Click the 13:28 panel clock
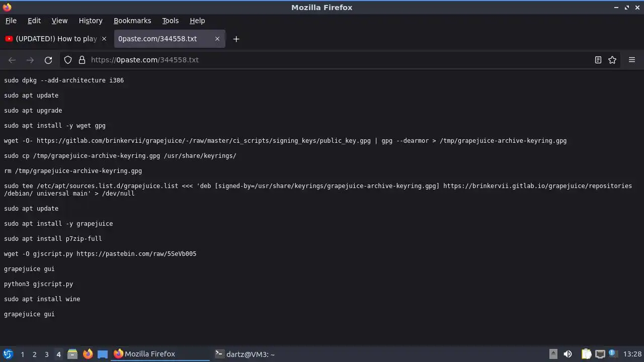This screenshot has height=362, width=644. [632, 354]
